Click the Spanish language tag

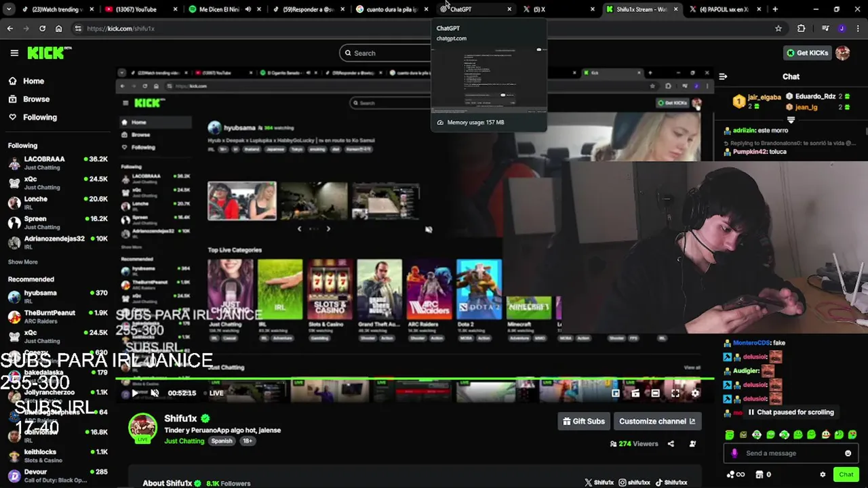[x=222, y=441]
